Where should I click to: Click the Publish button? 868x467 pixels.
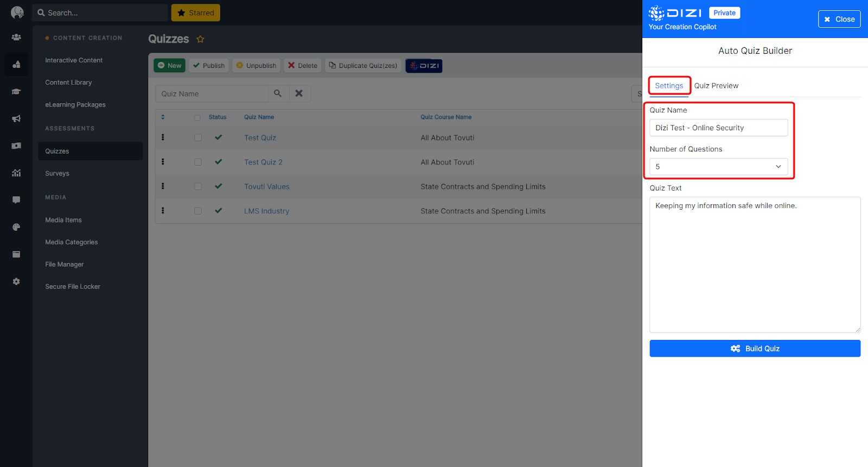coord(209,66)
